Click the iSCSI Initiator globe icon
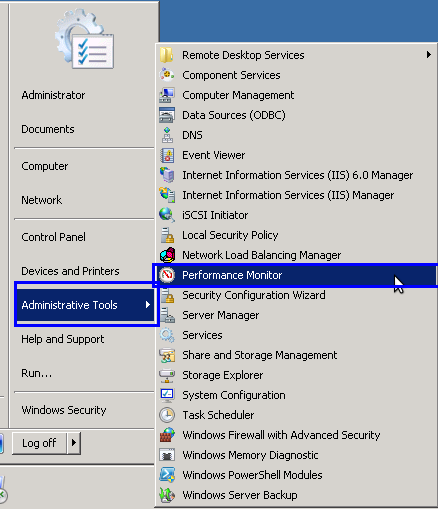Viewport: 438px width, 509px height. click(167, 215)
